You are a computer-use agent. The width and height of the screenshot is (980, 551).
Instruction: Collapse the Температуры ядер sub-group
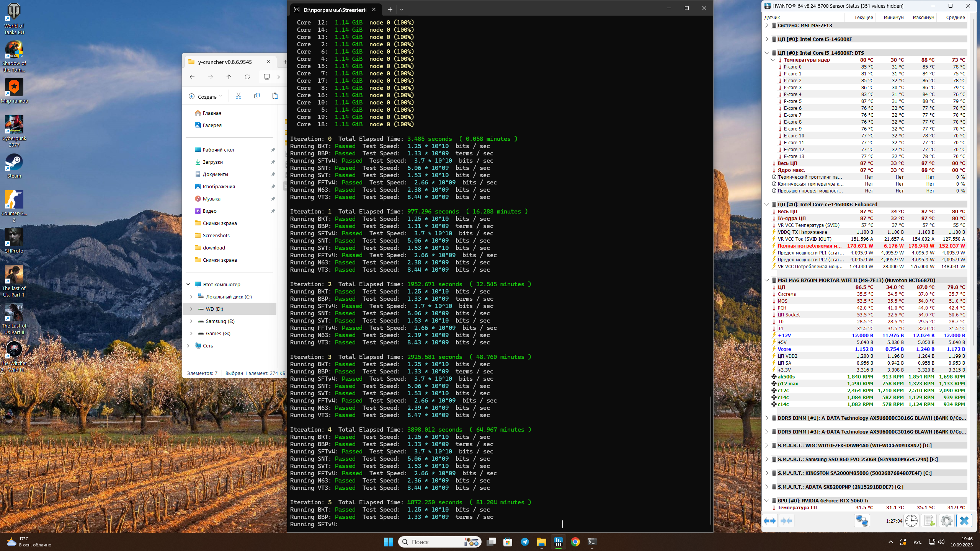tap(773, 60)
